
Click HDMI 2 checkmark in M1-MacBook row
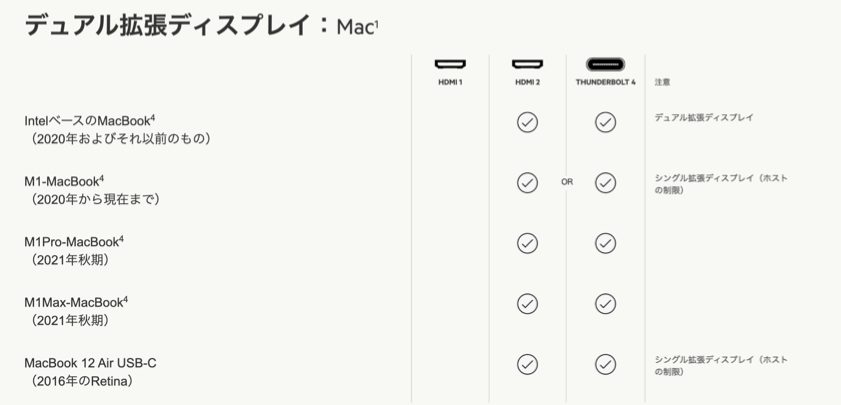click(x=527, y=183)
